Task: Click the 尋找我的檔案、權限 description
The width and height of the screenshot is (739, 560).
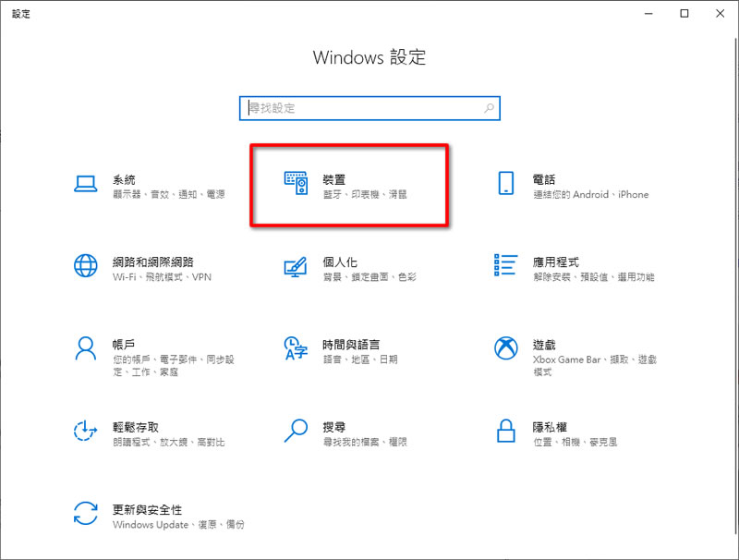Action: click(365, 442)
